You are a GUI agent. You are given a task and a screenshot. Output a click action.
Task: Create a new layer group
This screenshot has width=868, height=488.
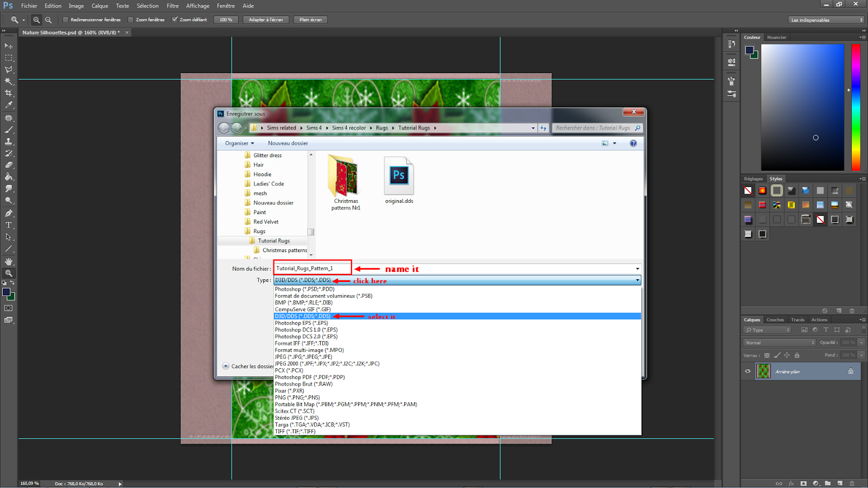point(828,483)
